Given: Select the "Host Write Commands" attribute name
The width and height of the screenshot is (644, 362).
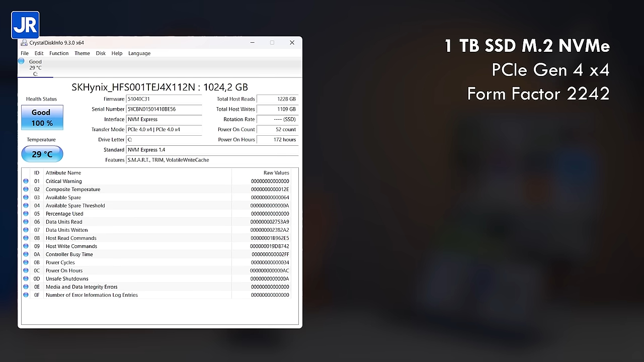Looking at the screenshot, I should (x=71, y=246).
